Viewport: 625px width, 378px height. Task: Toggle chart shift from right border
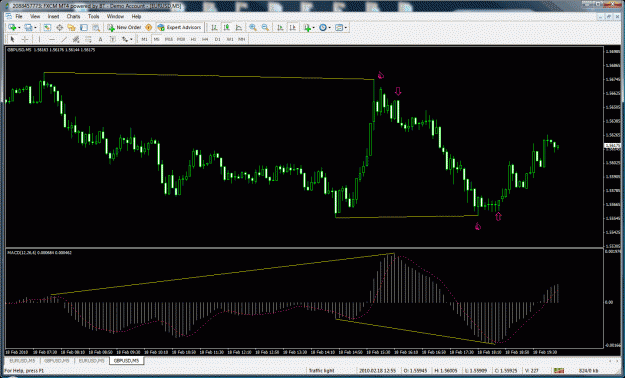pos(293,28)
